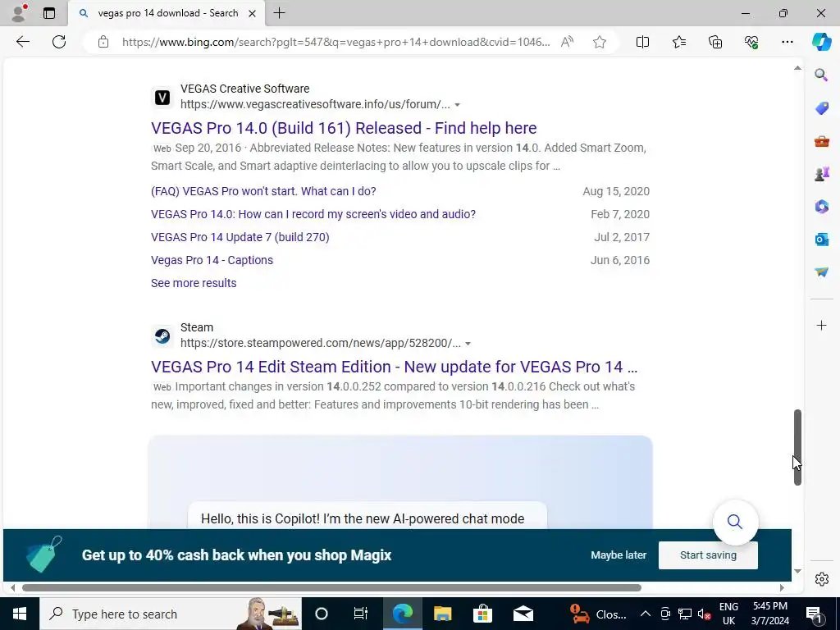Click ENG UK language indicator
The height and width of the screenshot is (630, 840).
pyautogui.click(x=728, y=614)
